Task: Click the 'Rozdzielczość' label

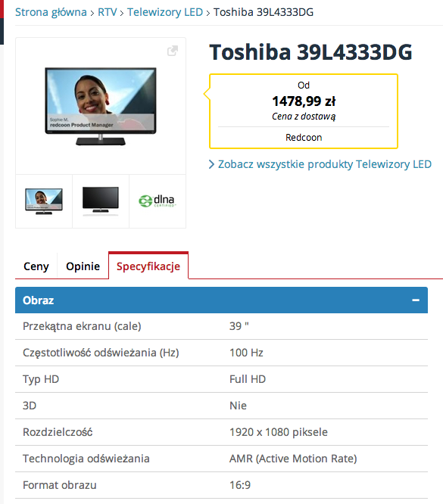Action: (58, 432)
